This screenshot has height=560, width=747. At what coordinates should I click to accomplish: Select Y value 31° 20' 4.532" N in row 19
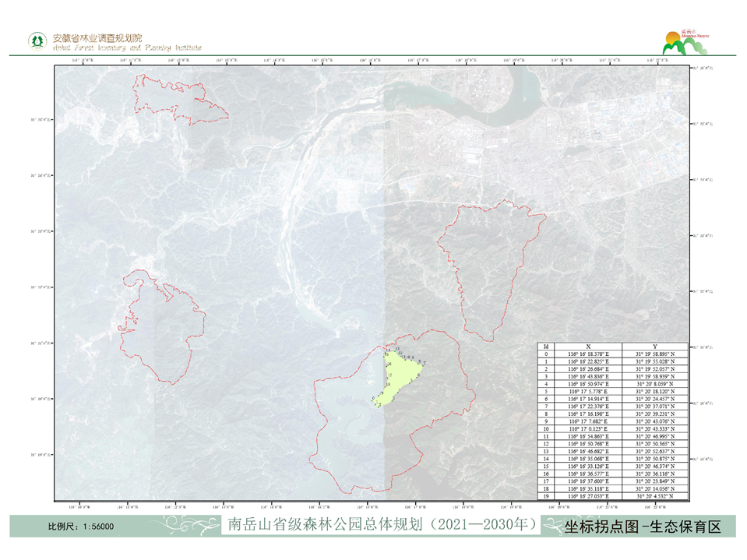(x=654, y=495)
